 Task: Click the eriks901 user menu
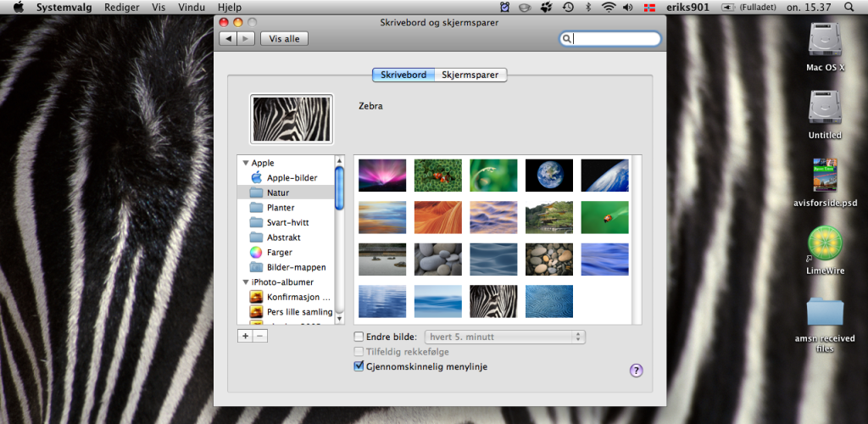pos(688,7)
